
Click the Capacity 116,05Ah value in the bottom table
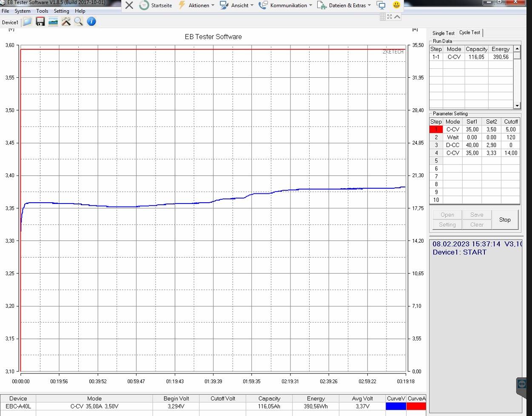coord(269,406)
